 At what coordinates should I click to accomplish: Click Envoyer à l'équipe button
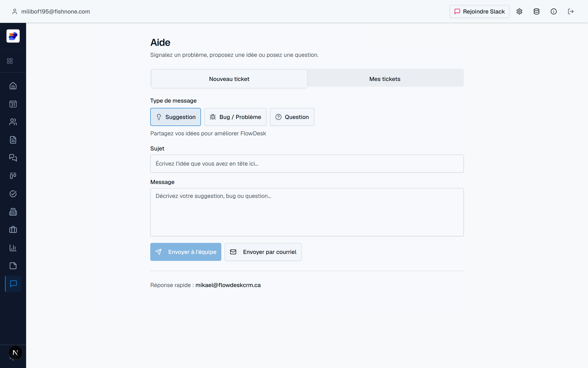click(x=186, y=252)
